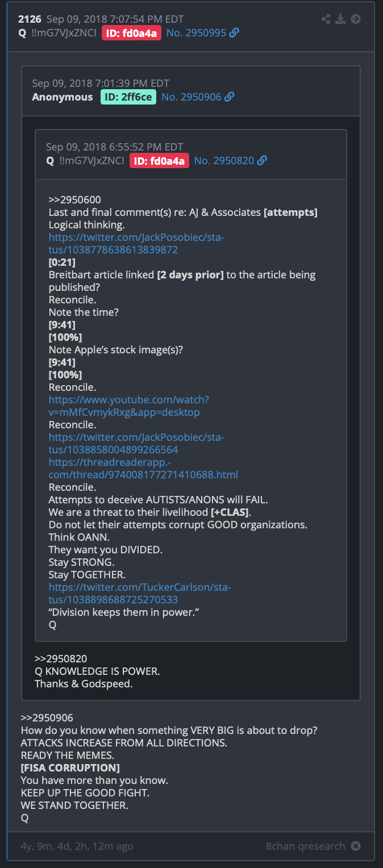Open the first JackPosobiec twitter link
The width and height of the screenshot is (383, 868).
coord(136,243)
